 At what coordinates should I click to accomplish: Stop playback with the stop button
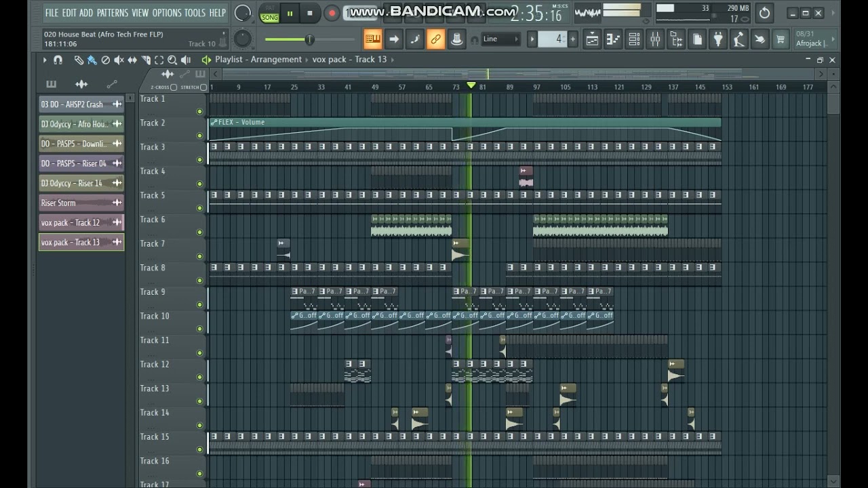pyautogui.click(x=310, y=13)
